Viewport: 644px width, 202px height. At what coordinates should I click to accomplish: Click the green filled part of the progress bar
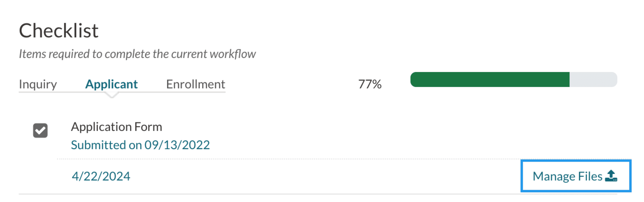click(x=490, y=80)
